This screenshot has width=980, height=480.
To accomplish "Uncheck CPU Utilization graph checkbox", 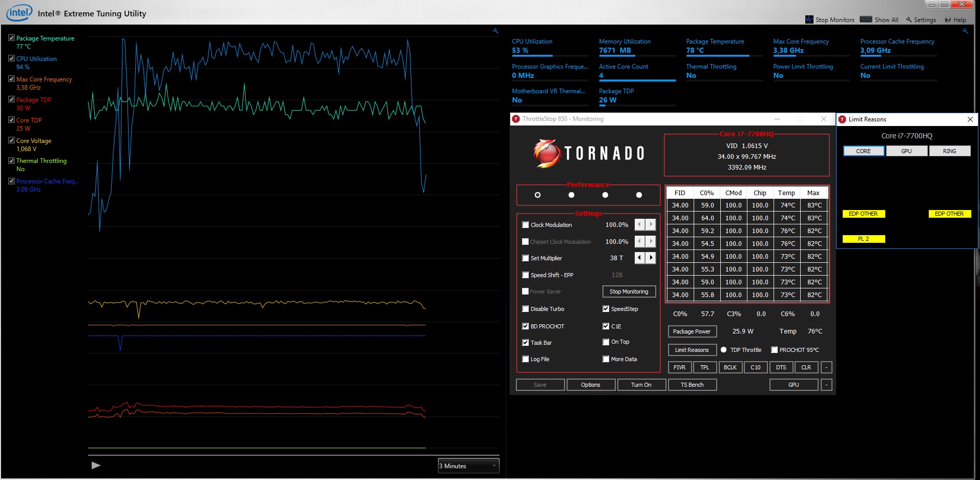I will 11,58.
